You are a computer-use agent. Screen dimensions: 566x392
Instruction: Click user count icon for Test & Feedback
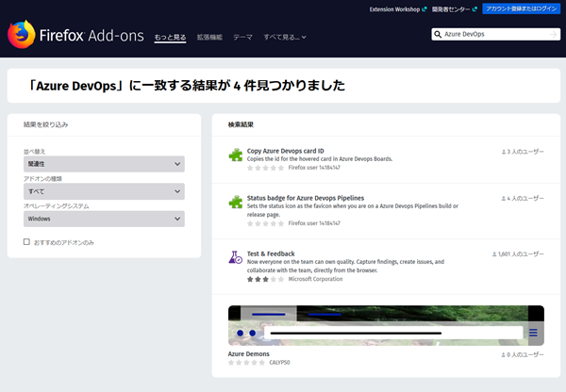pyautogui.click(x=494, y=254)
